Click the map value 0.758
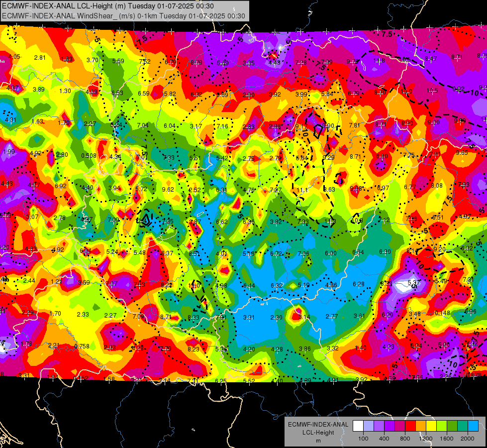 click(x=82, y=346)
